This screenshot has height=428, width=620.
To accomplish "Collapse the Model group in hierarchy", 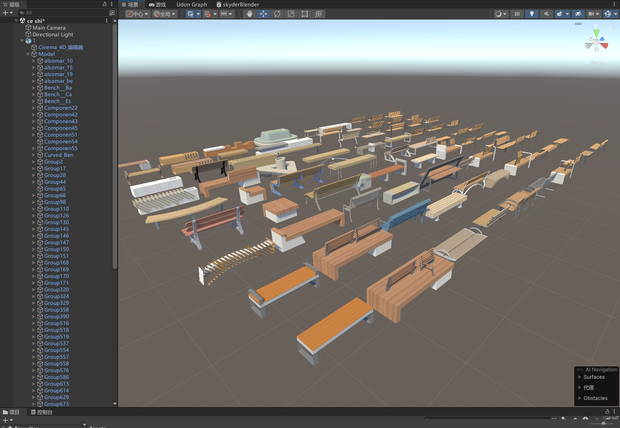I will 28,54.
